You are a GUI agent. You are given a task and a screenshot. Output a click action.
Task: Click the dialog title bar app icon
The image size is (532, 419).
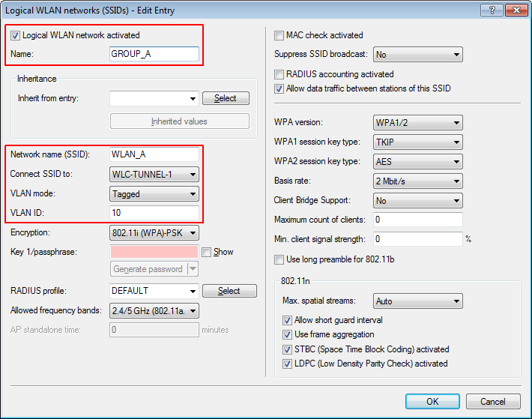[x=9, y=9]
